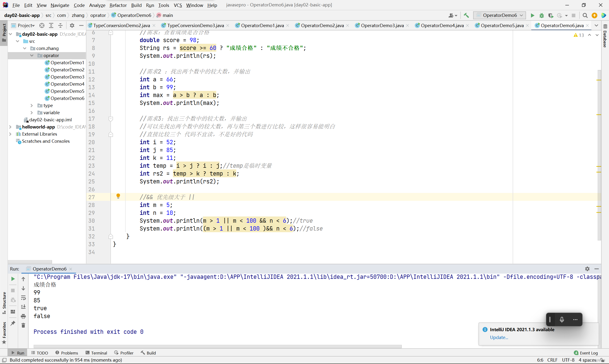The height and width of the screenshot is (364, 609).
Task: Open the Refactor menu
Action: click(x=118, y=5)
